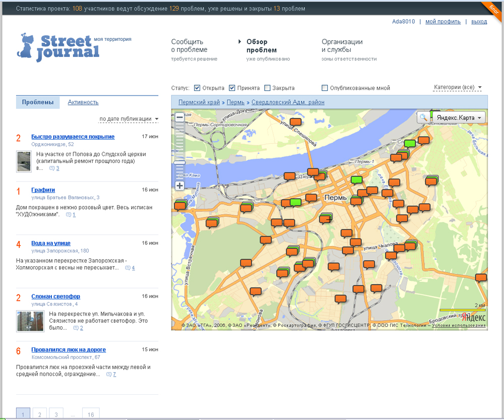The height and width of the screenshot is (420, 504).
Task: Uncheck the Открыта status checkbox
Action: pos(197,88)
